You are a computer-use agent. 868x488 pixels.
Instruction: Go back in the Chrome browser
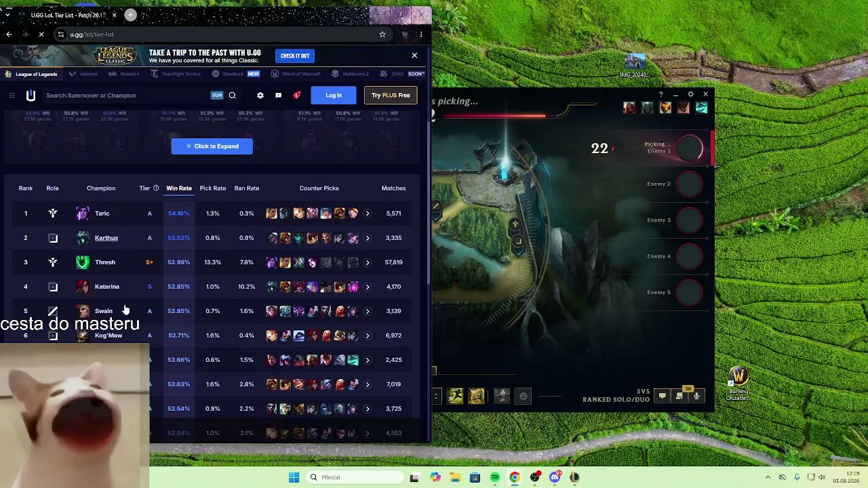(9, 35)
